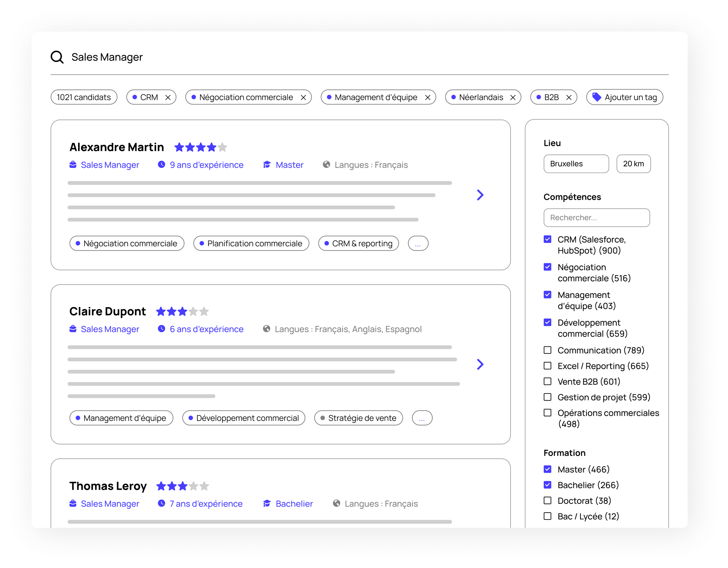This screenshot has width=728, height=568.
Task: Click Développement commercial chip on Claire's card
Action: point(244,418)
